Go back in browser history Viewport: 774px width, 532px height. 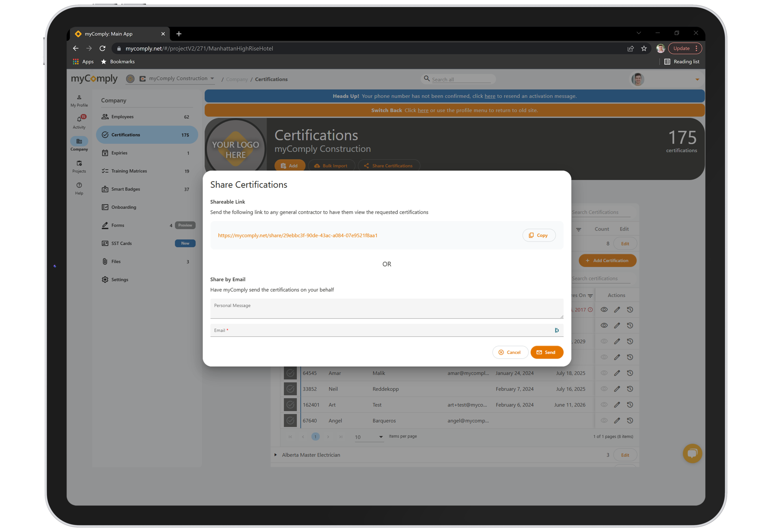point(76,48)
